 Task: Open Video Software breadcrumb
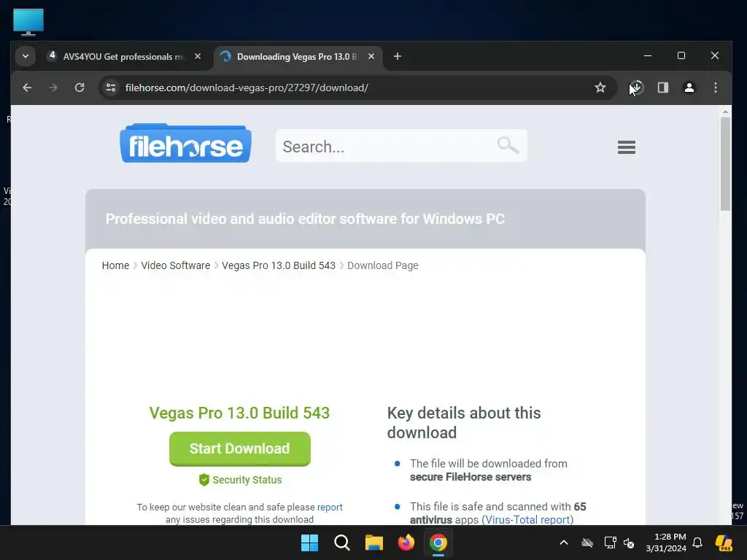tap(175, 265)
